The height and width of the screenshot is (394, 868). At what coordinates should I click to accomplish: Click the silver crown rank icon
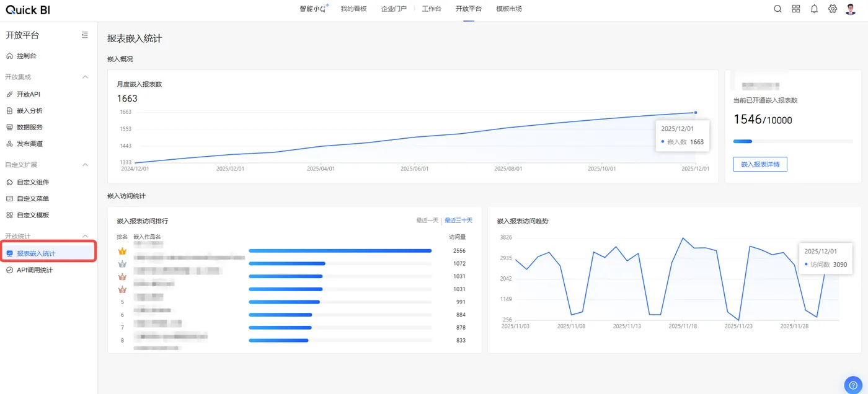click(x=122, y=264)
